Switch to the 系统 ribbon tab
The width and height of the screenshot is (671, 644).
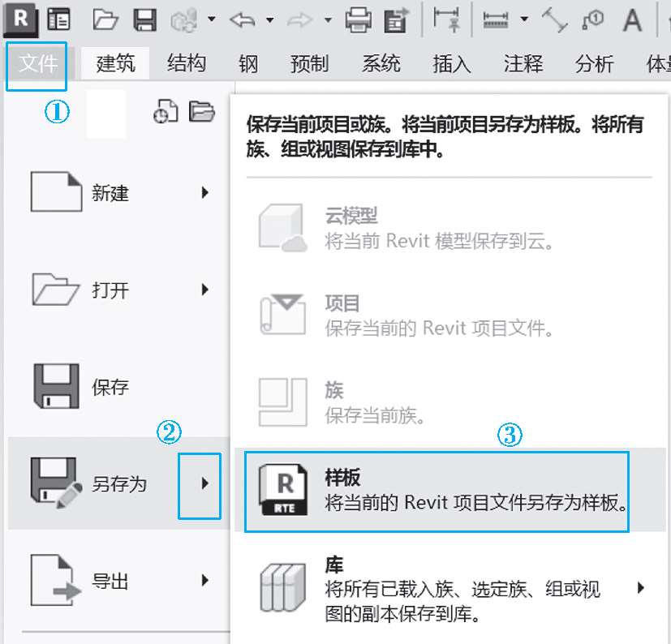pyautogui.click(x=381, y=64)
